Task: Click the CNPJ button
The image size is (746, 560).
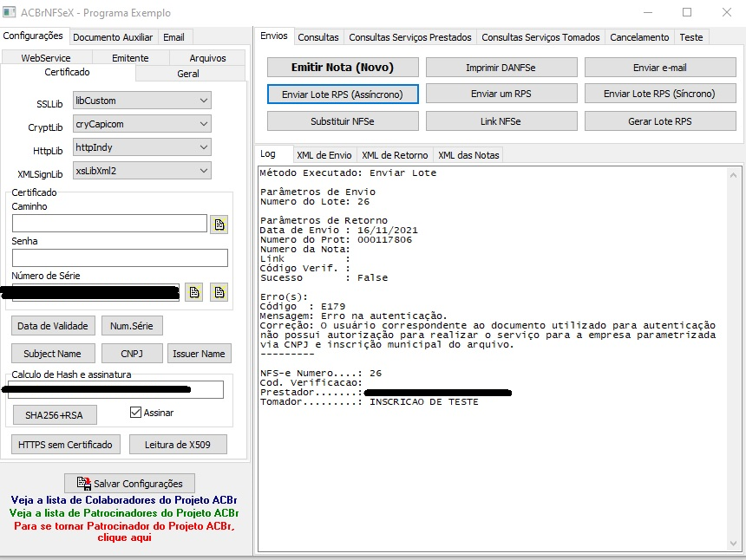Action: 132,353
